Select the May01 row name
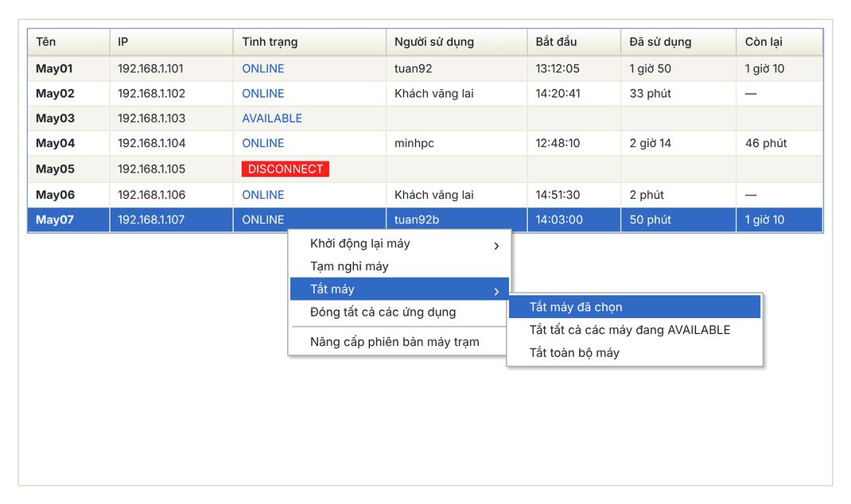Screen dimensions: 851x504 pyautogui.click(x=54, y=69)
